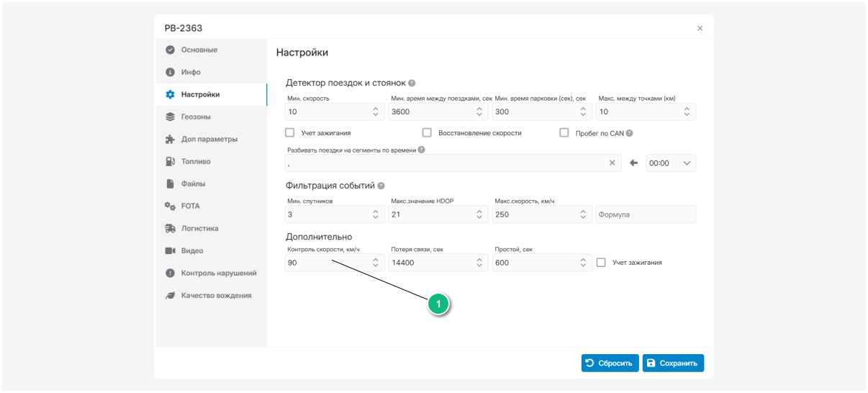The width and height of the screenshot is (868, 393).
Task: Switch to Качество вождения section
Action: 216,295
